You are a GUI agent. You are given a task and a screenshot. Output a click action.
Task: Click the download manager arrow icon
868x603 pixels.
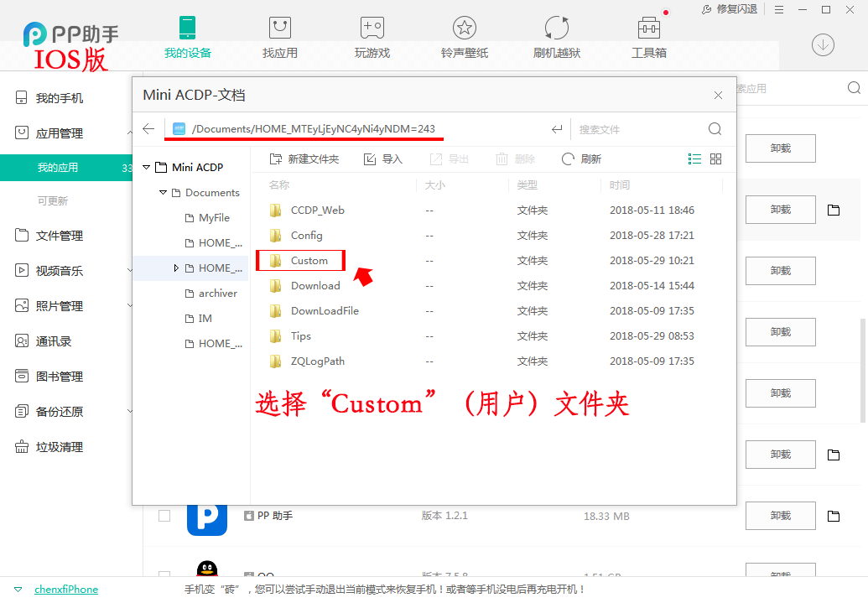point(823,44)
